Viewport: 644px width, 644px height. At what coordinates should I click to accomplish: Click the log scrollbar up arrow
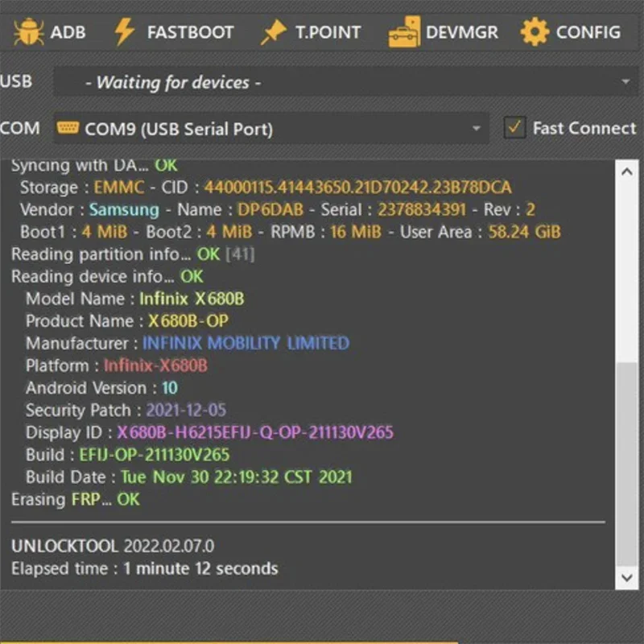(x=627, y=171)
